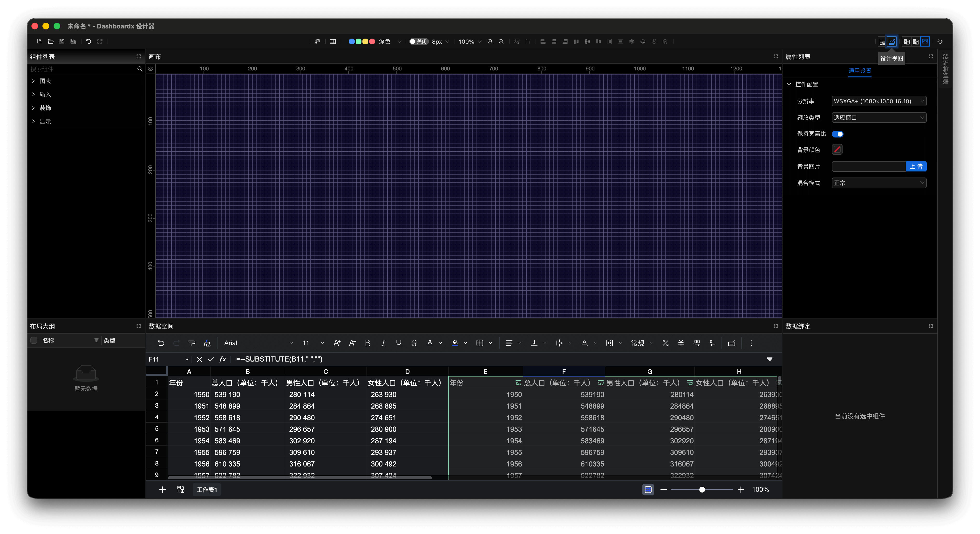Click the format painter icon in spreadsheet
980x534 pixels.
click(192, 343)
